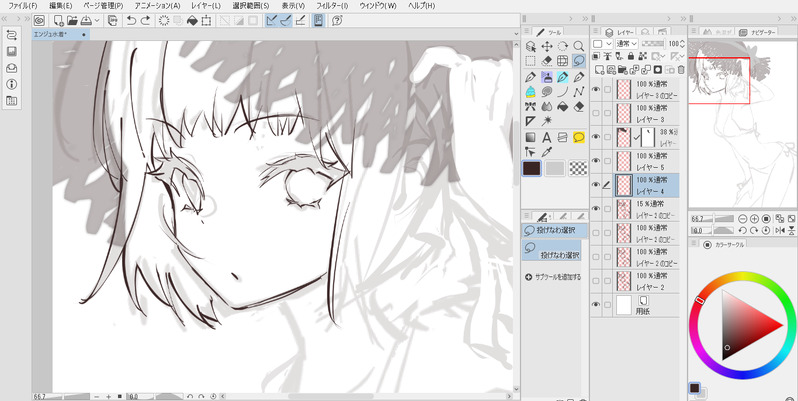
Task: Open the 通常 blending mode dropdown
Action: click(626, 44)
